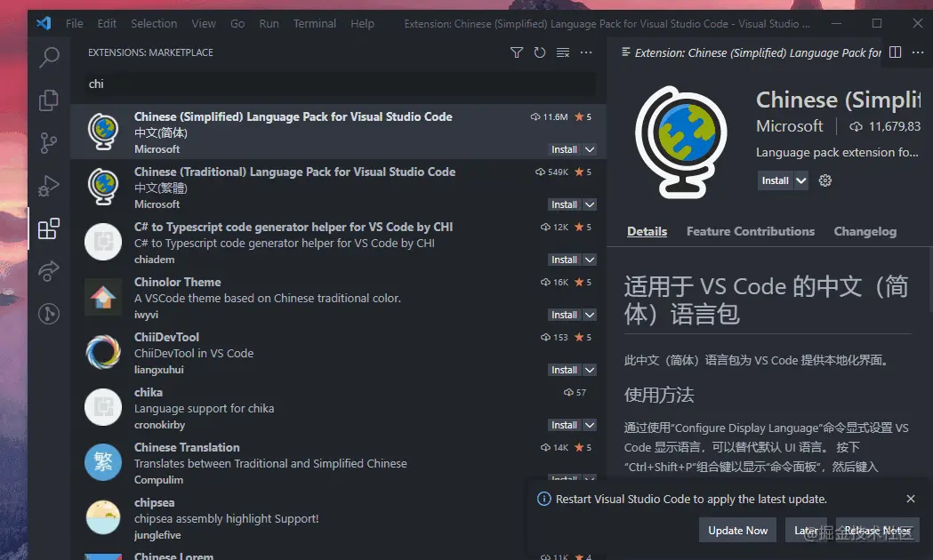Image resolution: width=933 pixels, height=560 pixels.
Task: Click the notification info icon
Action: (x=543, y=499)
